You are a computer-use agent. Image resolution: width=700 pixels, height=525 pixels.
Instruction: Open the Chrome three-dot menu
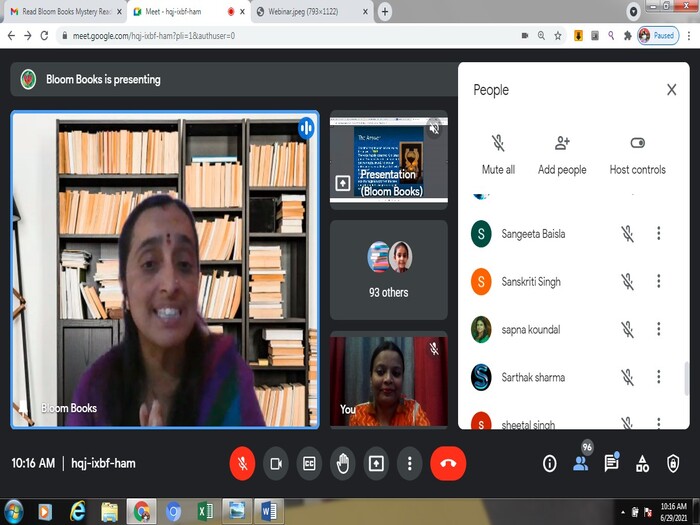(689, 36)
